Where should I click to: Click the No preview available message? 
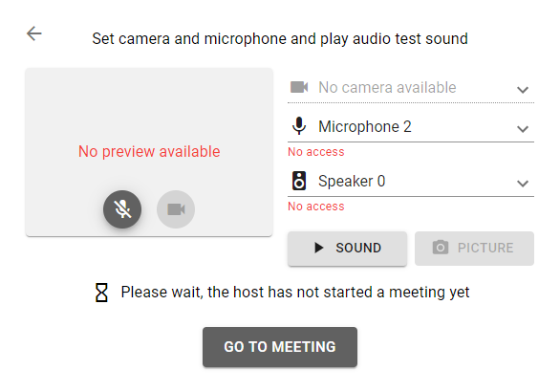(x=149, y=151)
